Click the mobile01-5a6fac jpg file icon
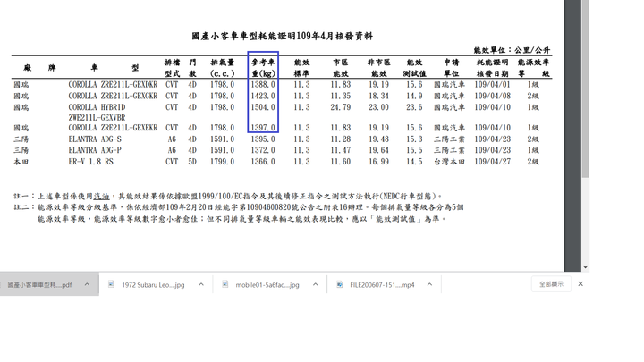Viewport: 644px width, 362px height. [x=225, y=284]
